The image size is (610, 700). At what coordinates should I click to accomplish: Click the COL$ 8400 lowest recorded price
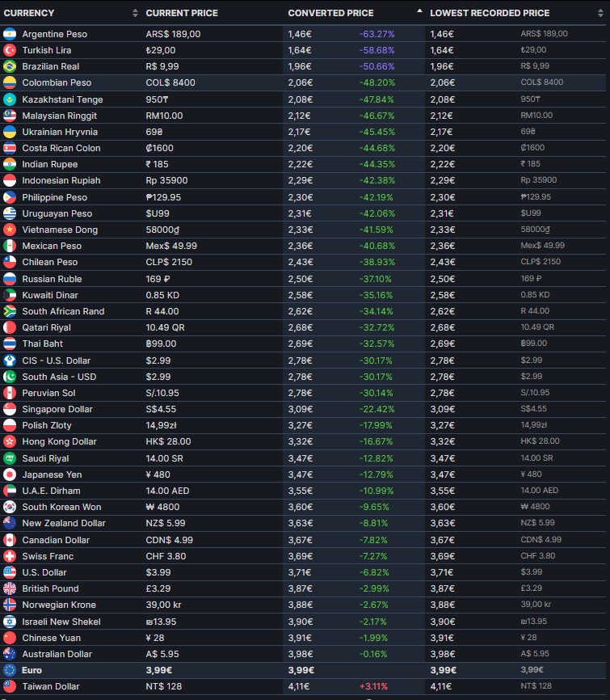click(x=541, y=82)
